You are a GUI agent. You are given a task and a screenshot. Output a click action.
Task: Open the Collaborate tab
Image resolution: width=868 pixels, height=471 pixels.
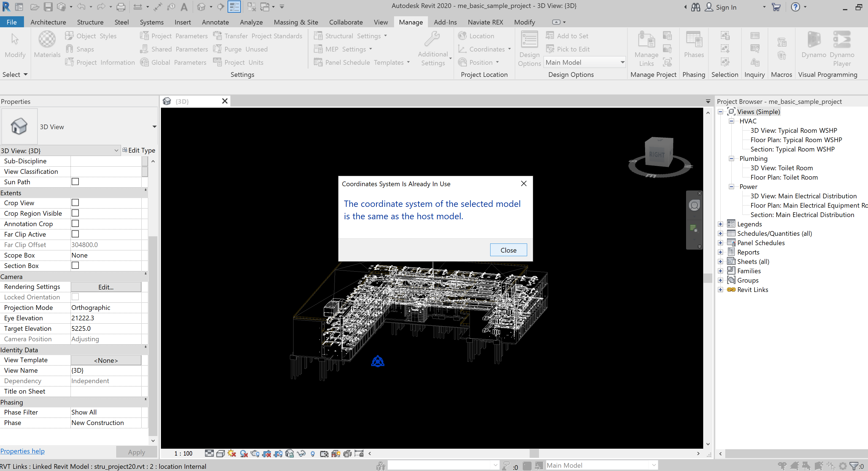pos(346,22)
